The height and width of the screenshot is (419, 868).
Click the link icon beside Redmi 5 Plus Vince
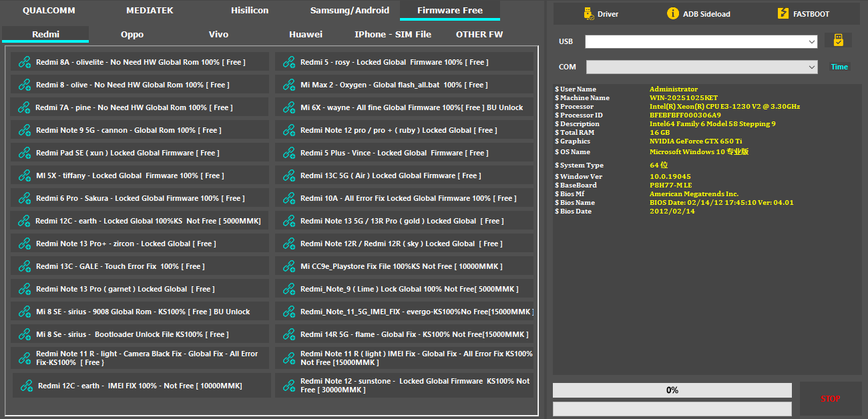289,153
